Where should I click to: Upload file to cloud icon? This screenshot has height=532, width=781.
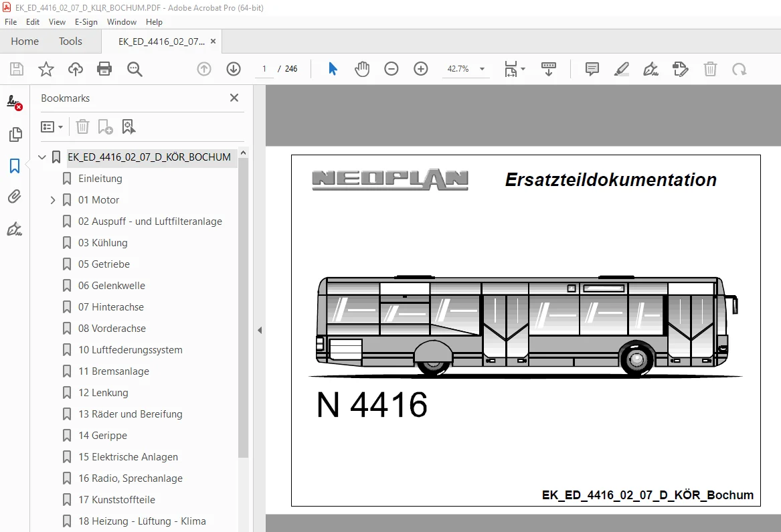(75, 69)
